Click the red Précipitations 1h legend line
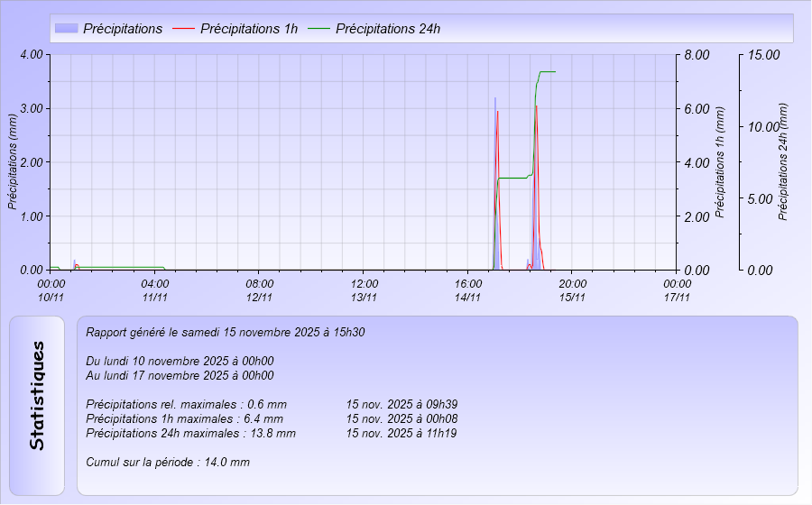The width and height of the screenshot is (812, 505). click(x=183, y=28)
